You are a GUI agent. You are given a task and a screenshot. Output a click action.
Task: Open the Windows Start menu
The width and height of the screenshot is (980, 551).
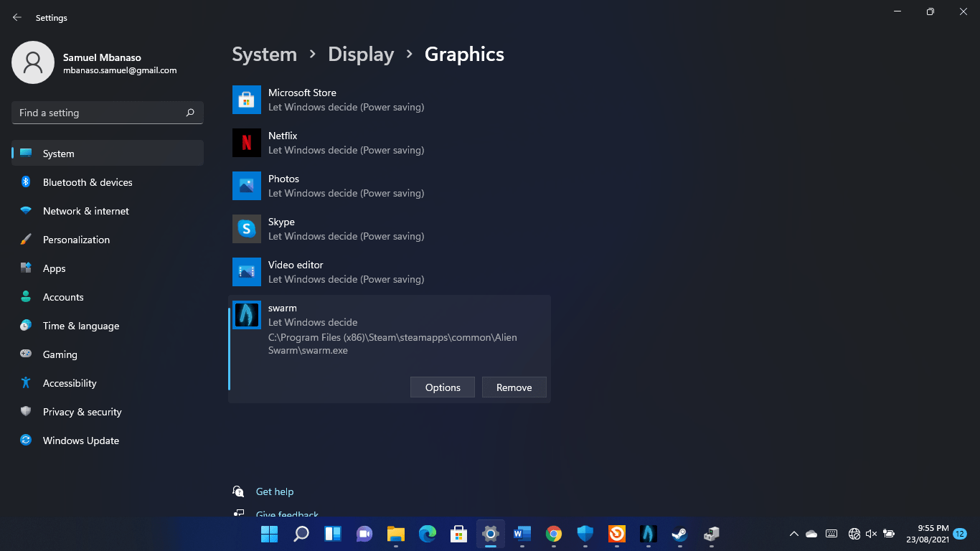270,534
